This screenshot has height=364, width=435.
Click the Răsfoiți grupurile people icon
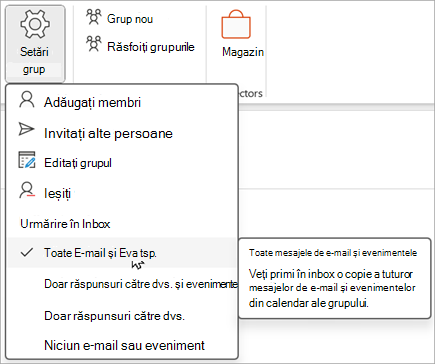pos(94,44)
